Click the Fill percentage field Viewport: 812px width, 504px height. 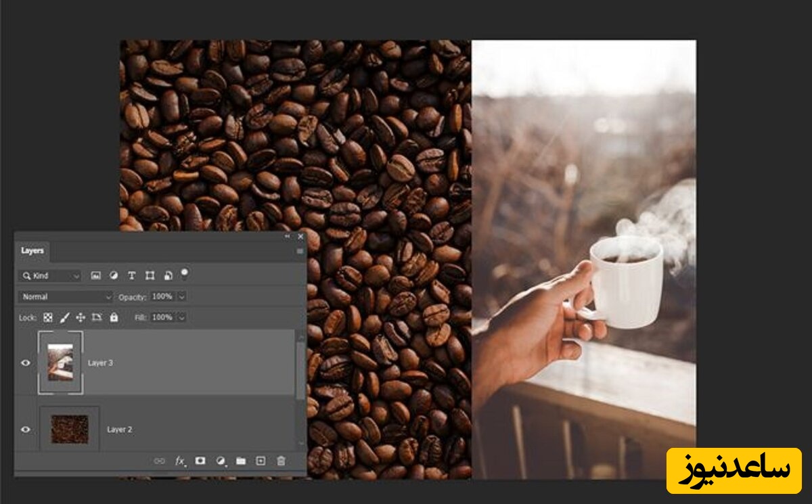[x=162, y=317]
